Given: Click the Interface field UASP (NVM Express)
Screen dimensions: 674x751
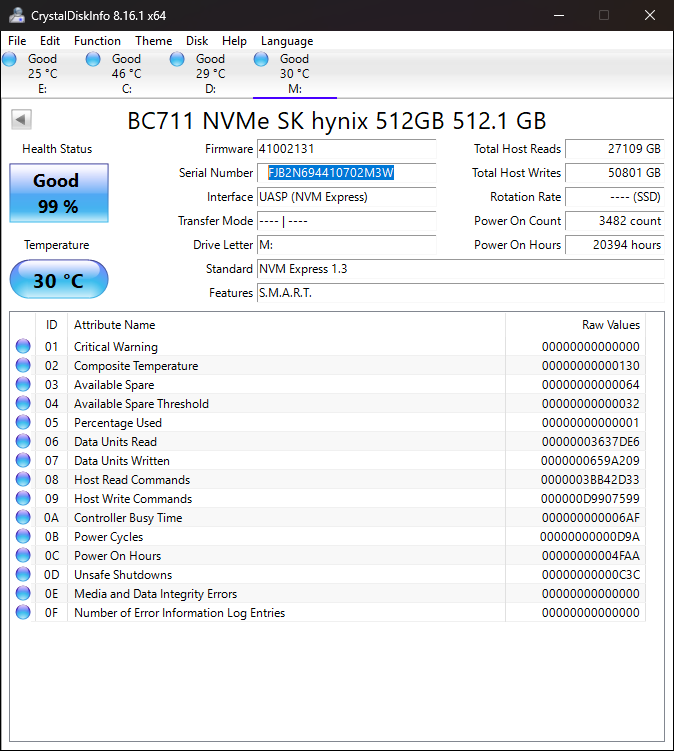Looking at the screenshot, I should click(x=346, y=197).
